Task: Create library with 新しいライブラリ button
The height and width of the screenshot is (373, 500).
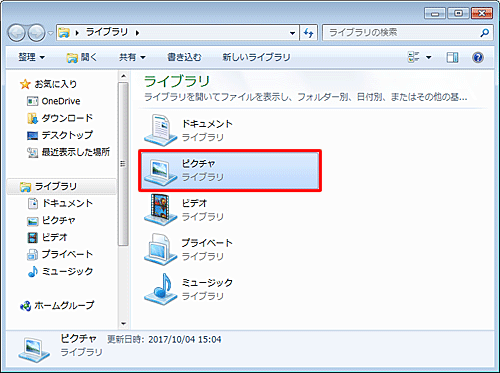Action: tap(256, 57)
